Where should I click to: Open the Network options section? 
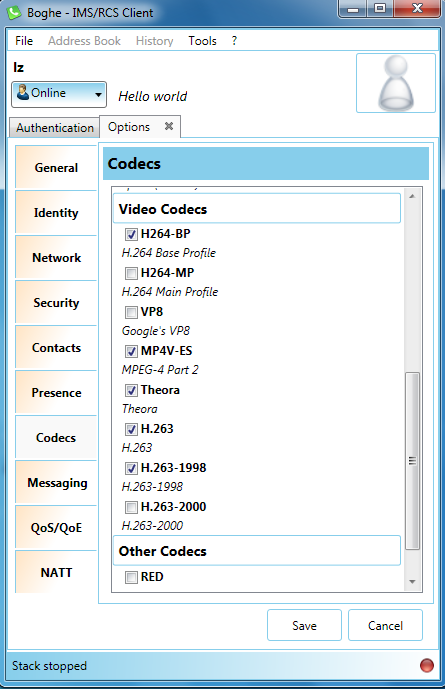[56, 257]
